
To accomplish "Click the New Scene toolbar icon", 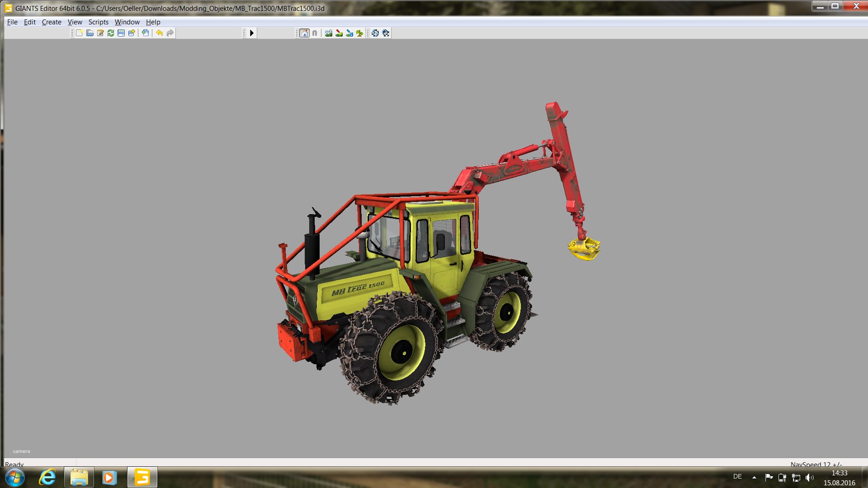I will click(x=79, y=33).
